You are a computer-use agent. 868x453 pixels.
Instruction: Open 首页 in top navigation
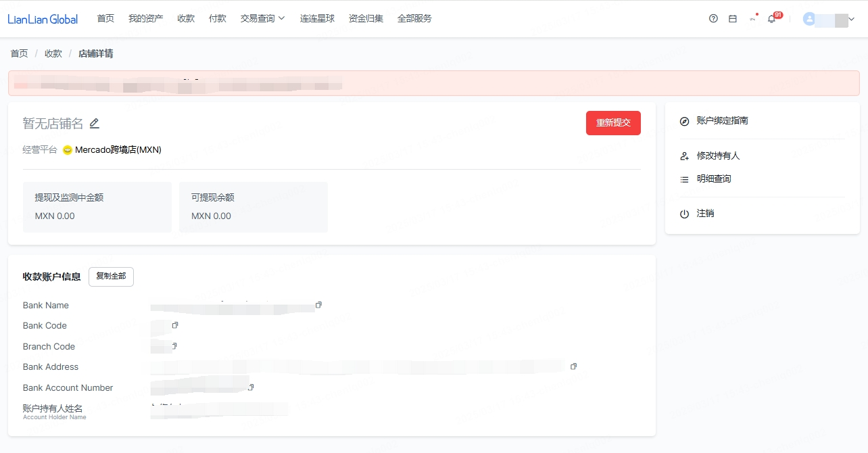tap(105, 19)
